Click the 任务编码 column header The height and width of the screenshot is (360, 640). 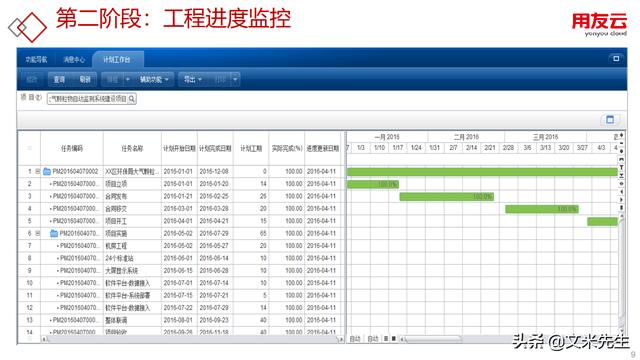tap(72, 149)
